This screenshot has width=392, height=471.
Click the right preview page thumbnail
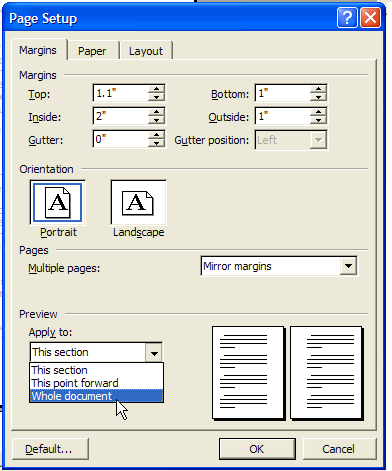click(x=326, y=372)
